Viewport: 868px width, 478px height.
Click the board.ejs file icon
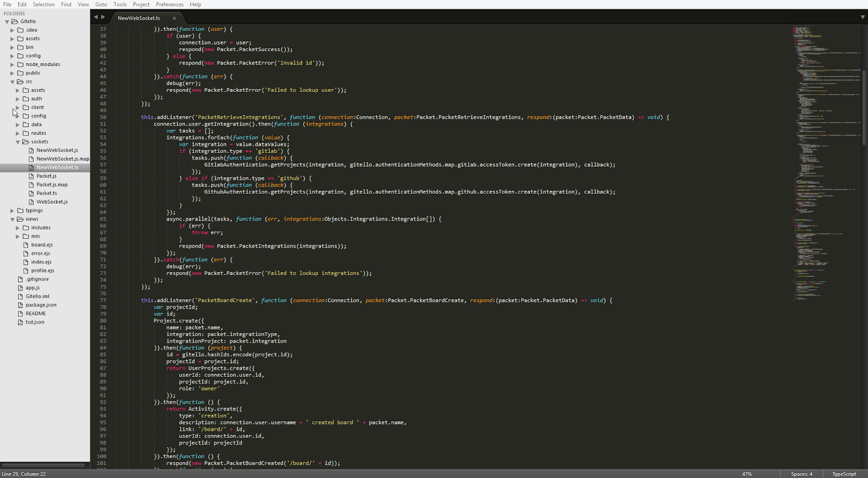point(26,245)
